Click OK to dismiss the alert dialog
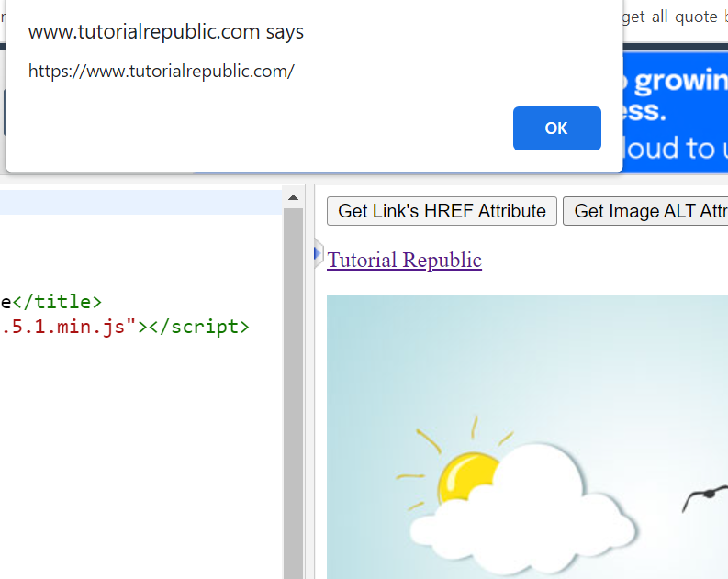 pos(556,128)
